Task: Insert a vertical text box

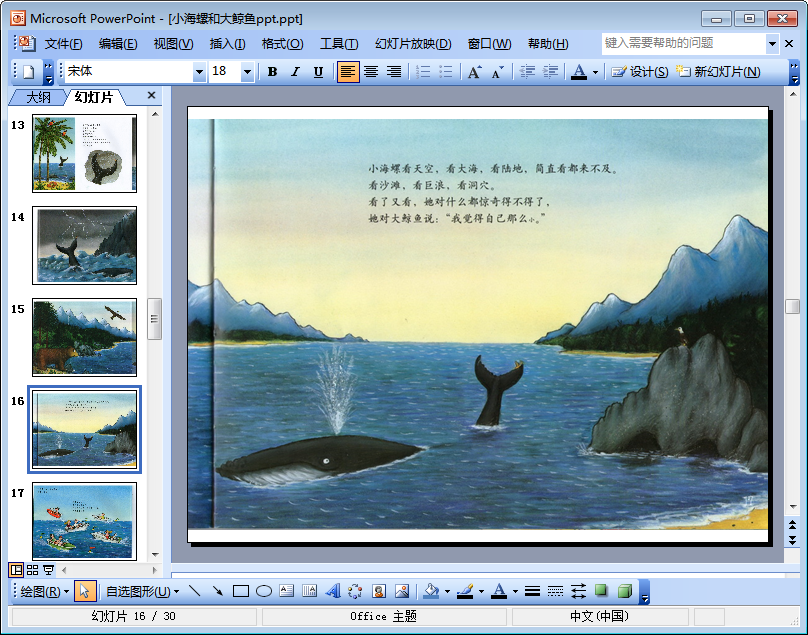Action: (310, 591)
